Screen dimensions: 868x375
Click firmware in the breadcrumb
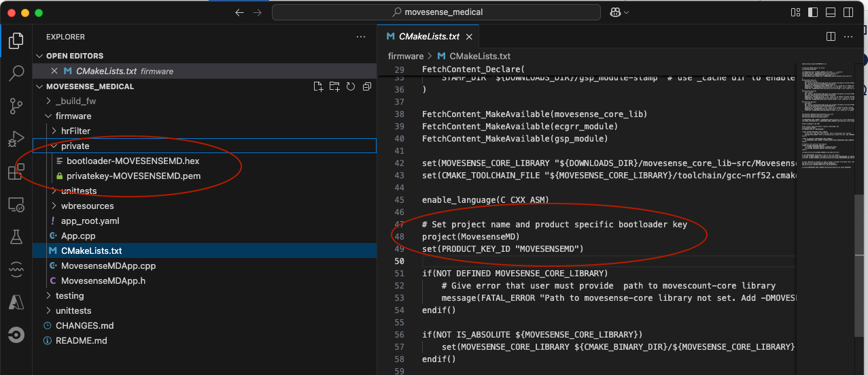pos(406,56)
